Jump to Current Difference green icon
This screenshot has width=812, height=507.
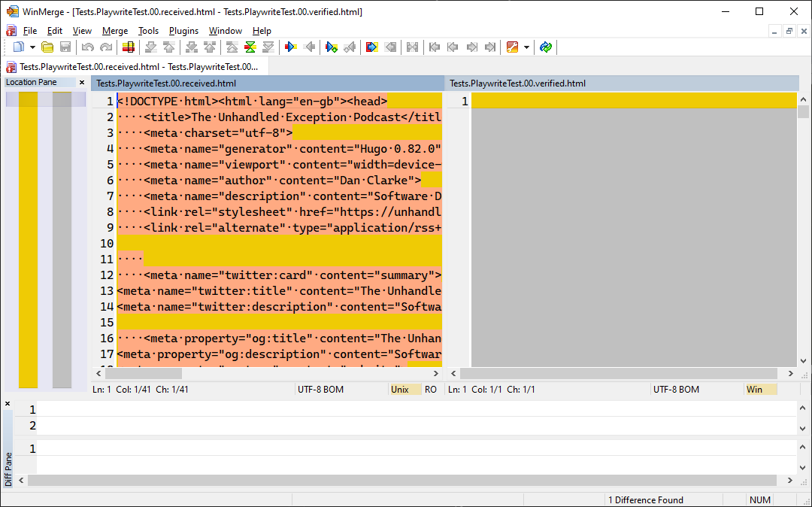[x=250, y=47]
